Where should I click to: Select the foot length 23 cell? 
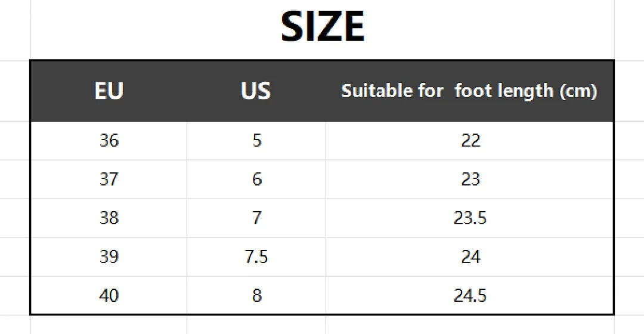(469, 180)
